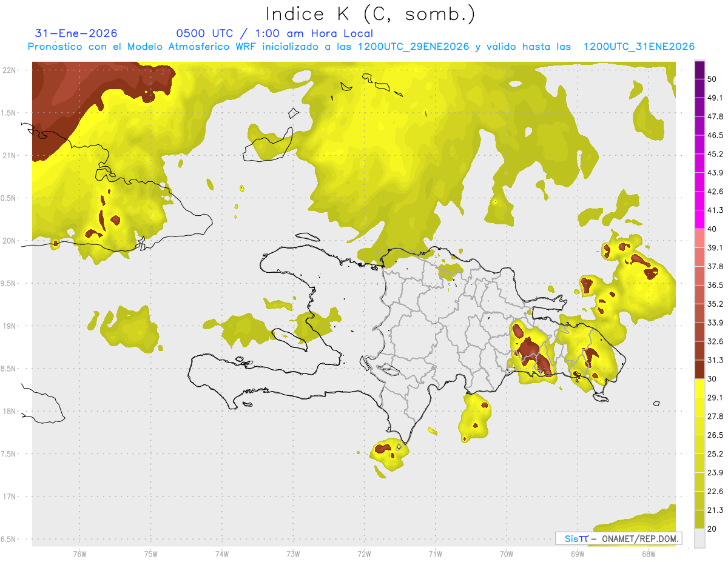The height and width of the screenshot is (562, 728).
Task: Click the legend value "27.8"
Action: [x=716, y=416]
